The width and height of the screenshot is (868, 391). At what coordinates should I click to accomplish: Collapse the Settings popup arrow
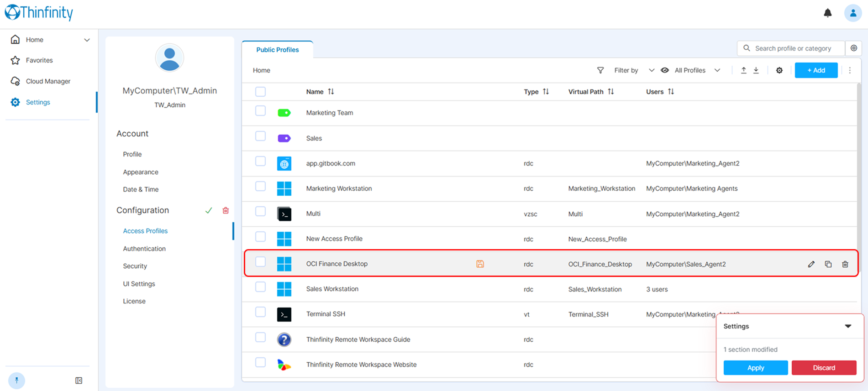tap(848, 326)
